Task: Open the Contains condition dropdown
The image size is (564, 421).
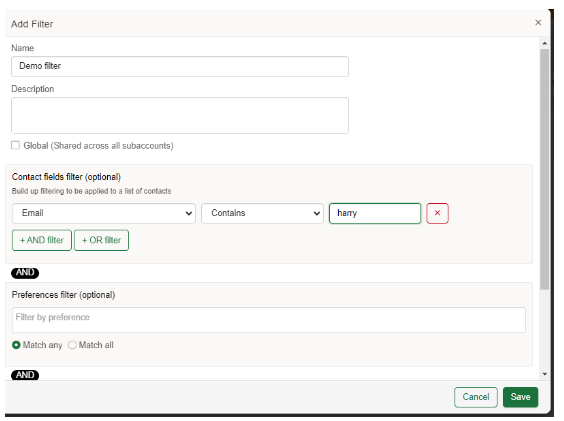Action: (262, 213)
